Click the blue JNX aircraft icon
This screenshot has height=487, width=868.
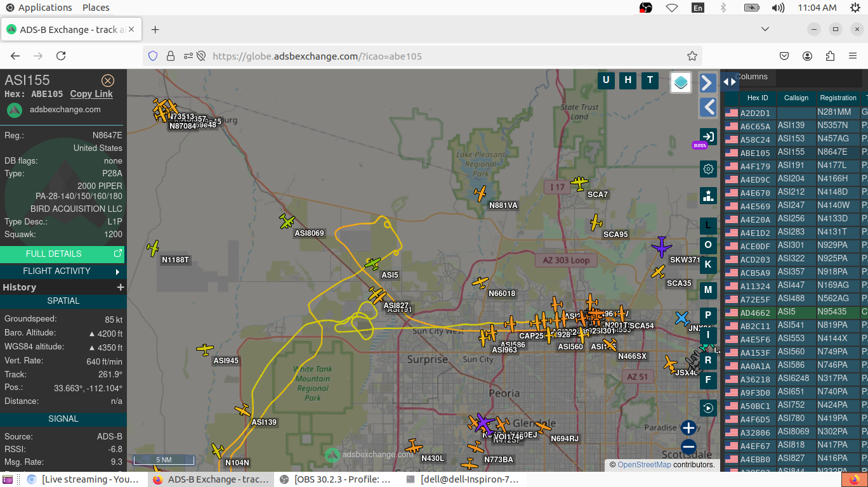coord(682,318)
